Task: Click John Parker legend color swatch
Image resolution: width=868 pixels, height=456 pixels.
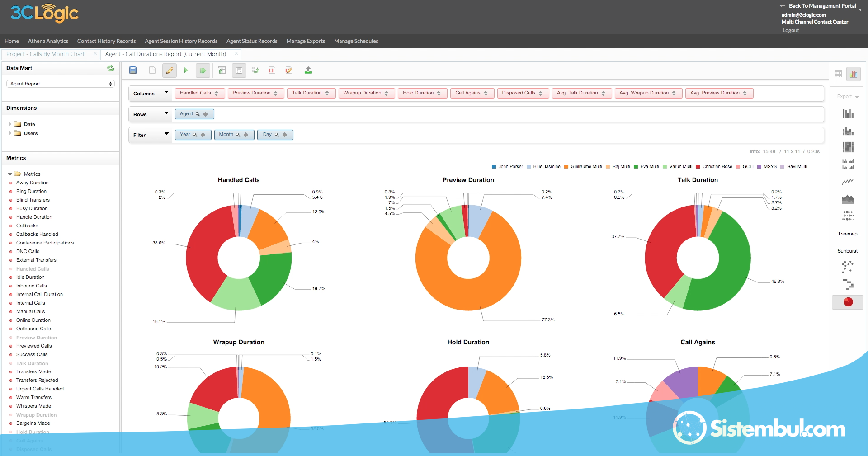Action: (x=494, y=167)
